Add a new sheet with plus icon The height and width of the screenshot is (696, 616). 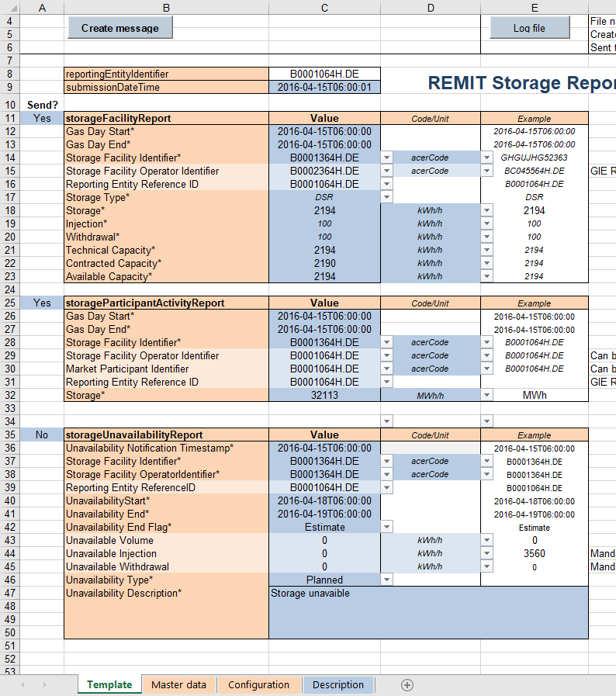407,684
